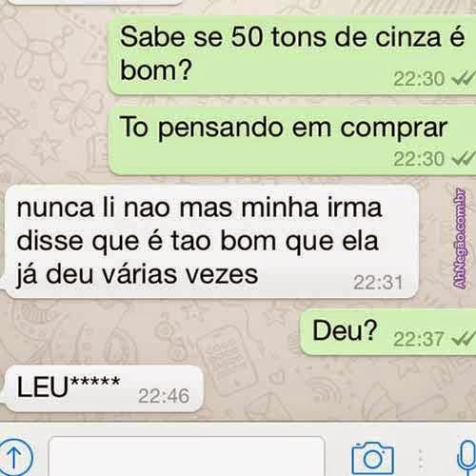Tap the 22:46 timestamp
Screen dimensions: 476x476
tap(164, 396)
